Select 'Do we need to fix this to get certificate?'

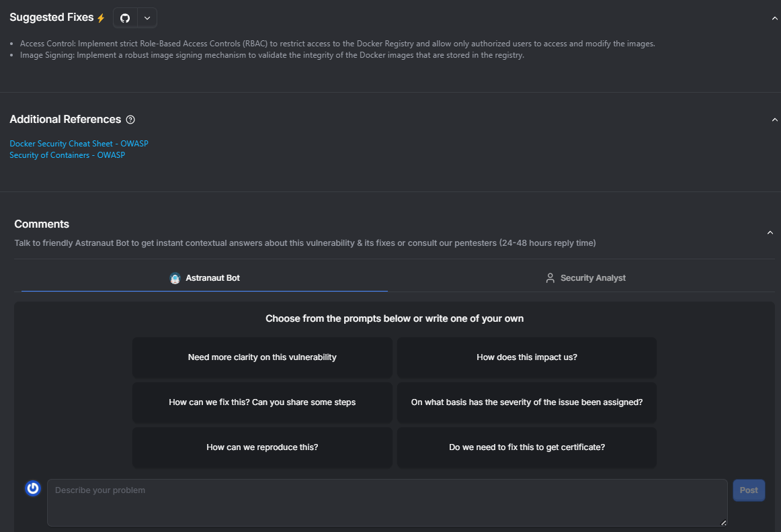pyautogui.click(x=526, y=447)
